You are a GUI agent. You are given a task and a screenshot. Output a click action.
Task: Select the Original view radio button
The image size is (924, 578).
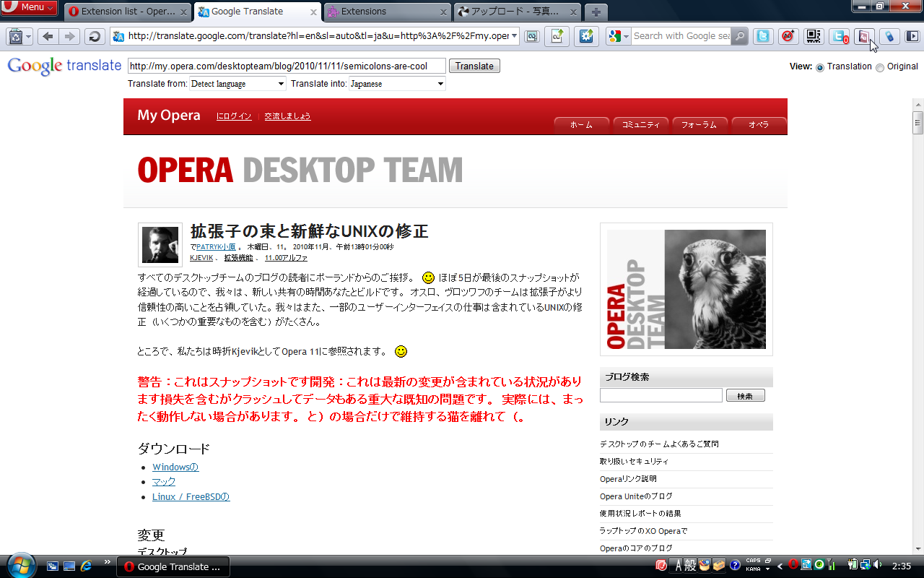pyautogui.click(x=879, y=67)
